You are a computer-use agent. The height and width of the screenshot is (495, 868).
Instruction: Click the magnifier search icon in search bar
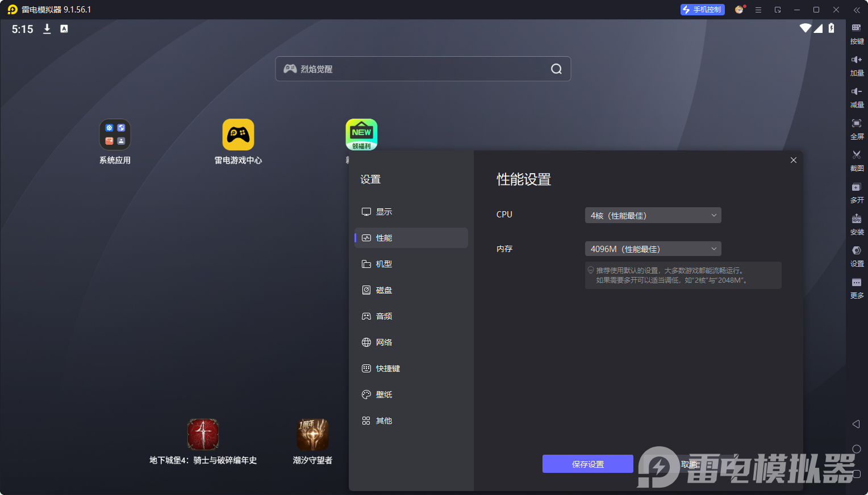(x=556, y=69)
